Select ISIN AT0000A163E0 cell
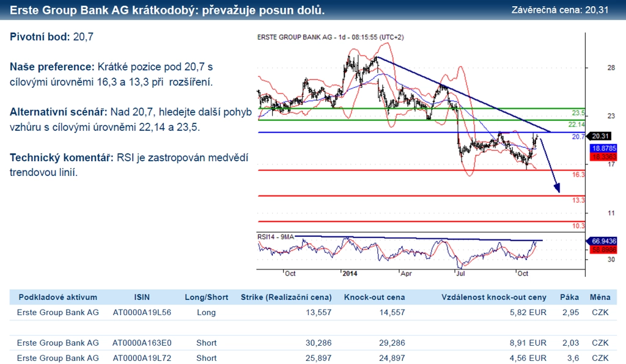 [x=142, y=343]
